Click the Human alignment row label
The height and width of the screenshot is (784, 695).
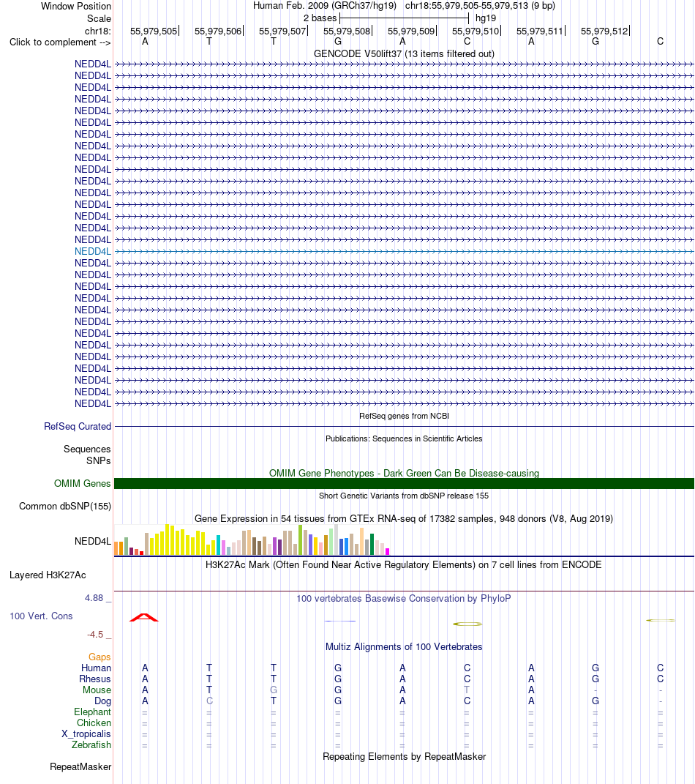coord(96,668)
